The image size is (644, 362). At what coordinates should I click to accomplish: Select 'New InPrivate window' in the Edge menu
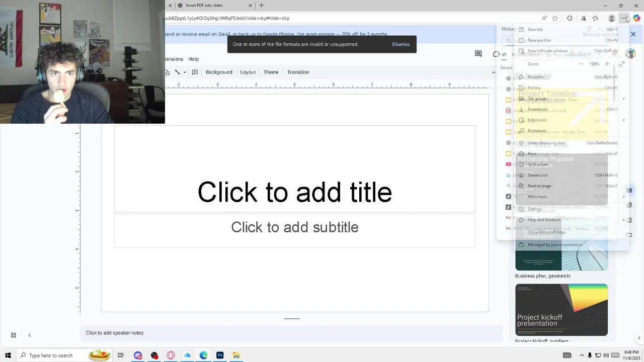pos(572,51)
